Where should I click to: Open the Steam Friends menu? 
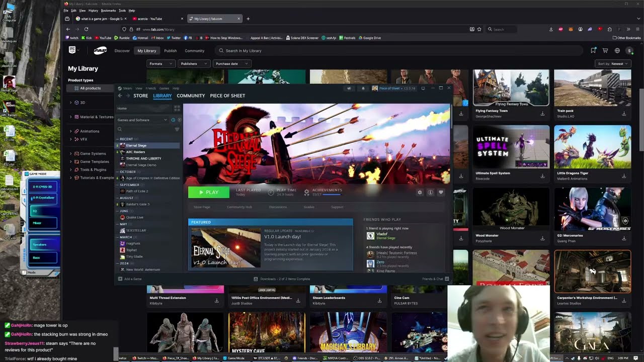150,88
